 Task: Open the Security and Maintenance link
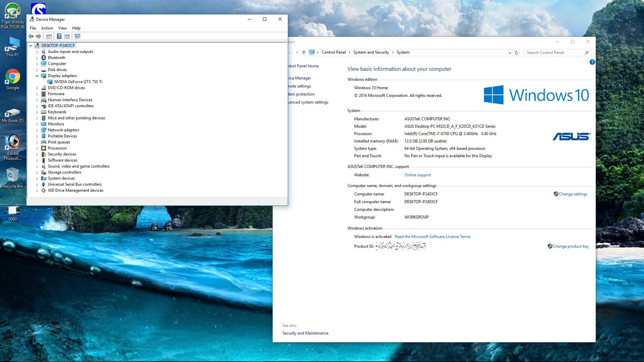[305, 333]
